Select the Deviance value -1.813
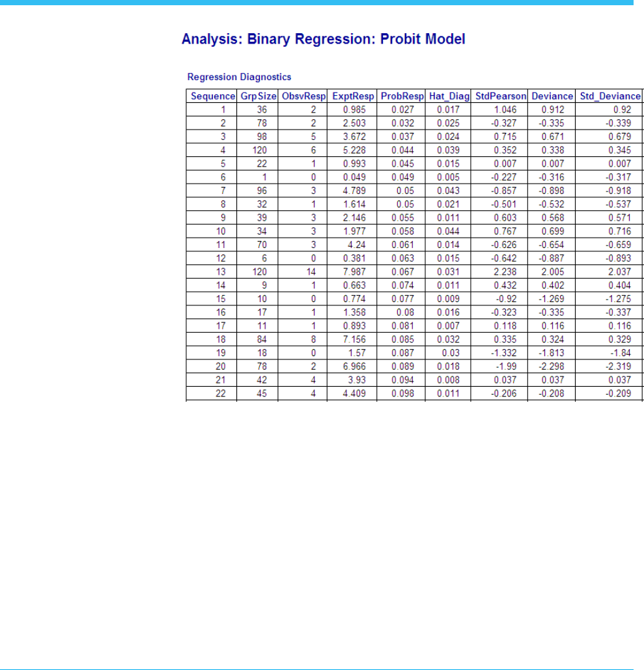 pos(552,354)
